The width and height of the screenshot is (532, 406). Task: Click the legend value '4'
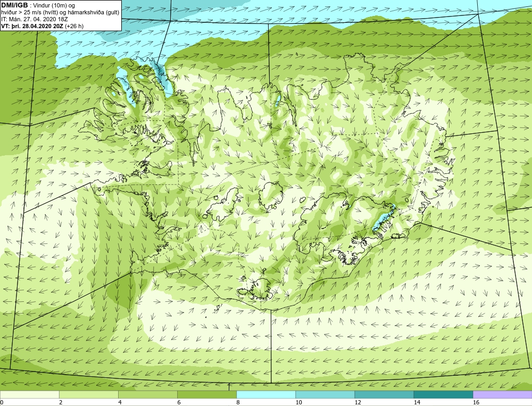click(x=120, y=402)
